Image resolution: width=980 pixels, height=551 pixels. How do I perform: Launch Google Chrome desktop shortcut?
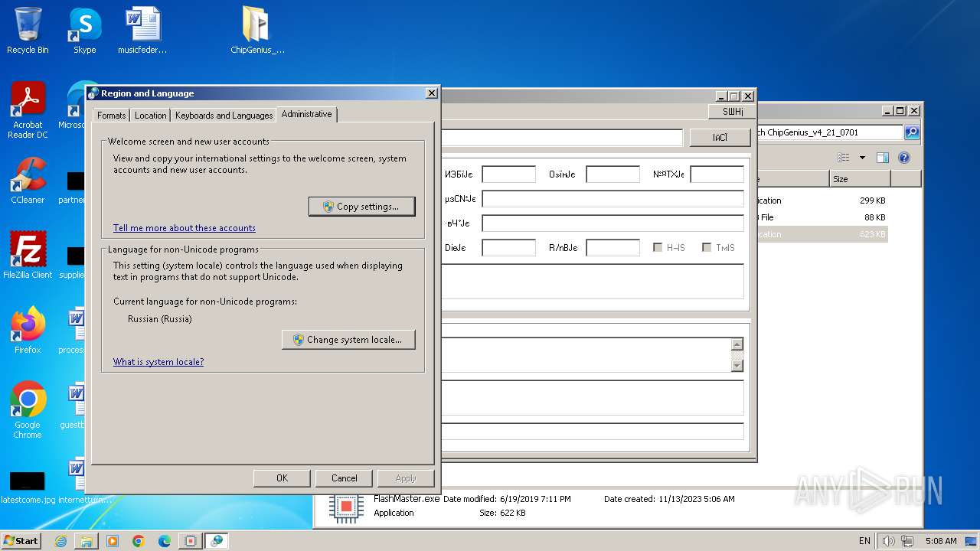click(x=28, y=410)
